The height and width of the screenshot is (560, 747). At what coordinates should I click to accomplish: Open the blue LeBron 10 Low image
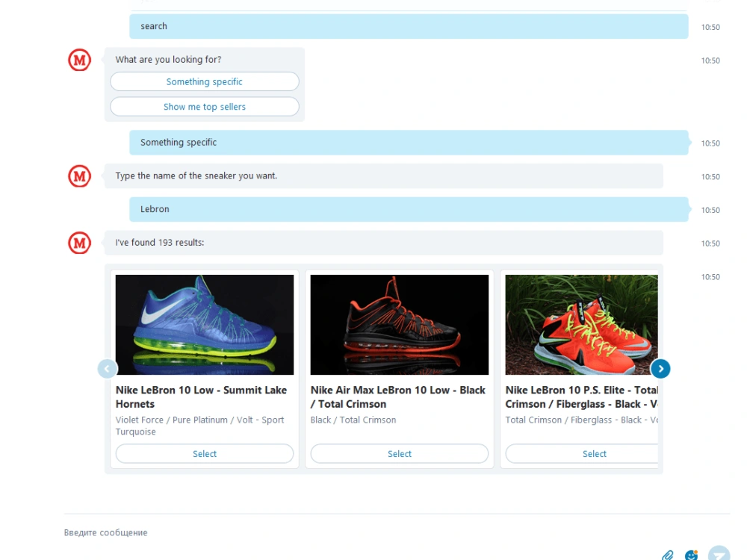point(205,325)
